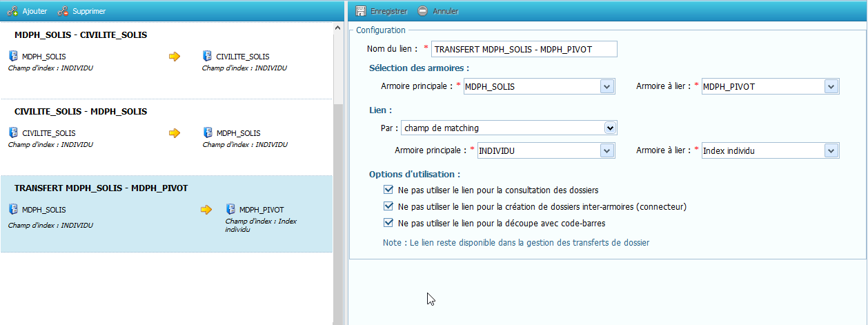Toggle the création de dossiers inter-armoires checkbox
The height and width of the screenshot is (325, 868).
[x=388, y=206]
